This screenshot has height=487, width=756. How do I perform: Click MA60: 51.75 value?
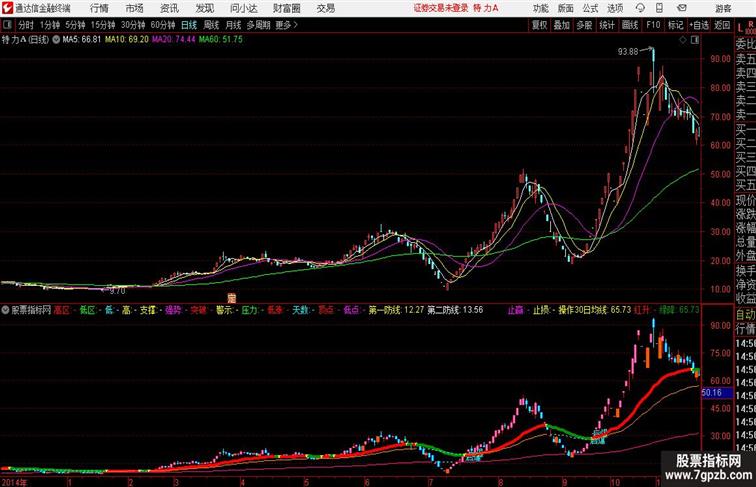point(221,40)
